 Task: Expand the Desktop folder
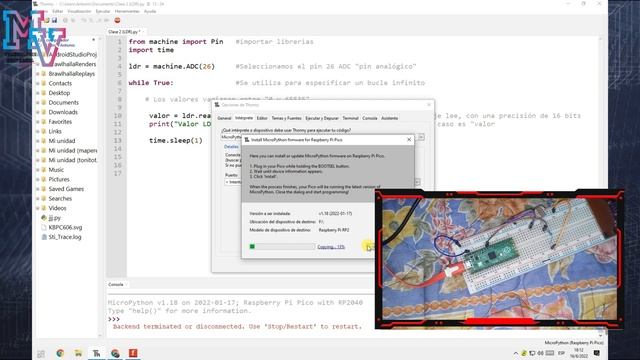click(x=38, y=93)
